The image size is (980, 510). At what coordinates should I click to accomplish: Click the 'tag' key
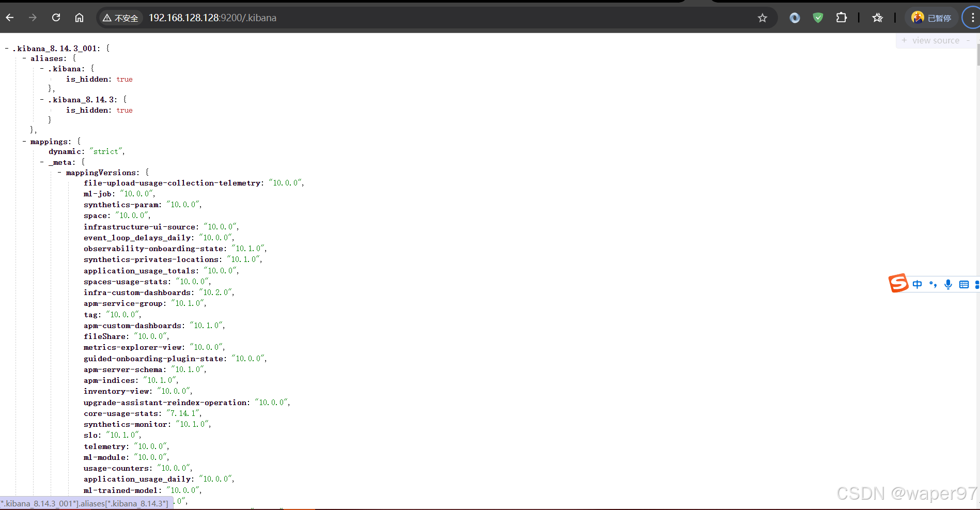pyautogui.click(x=91, y=315)
